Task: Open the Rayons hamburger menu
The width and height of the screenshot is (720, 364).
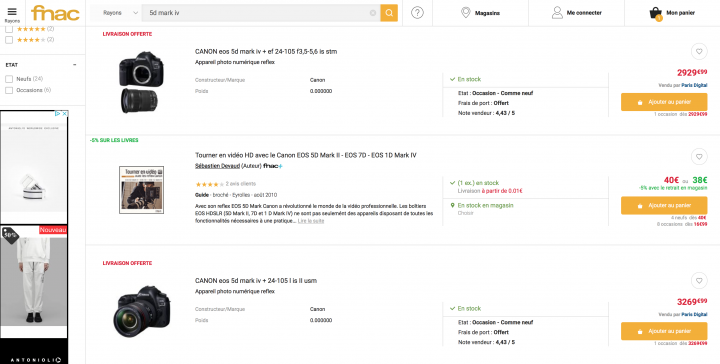Action: (12, 14)
